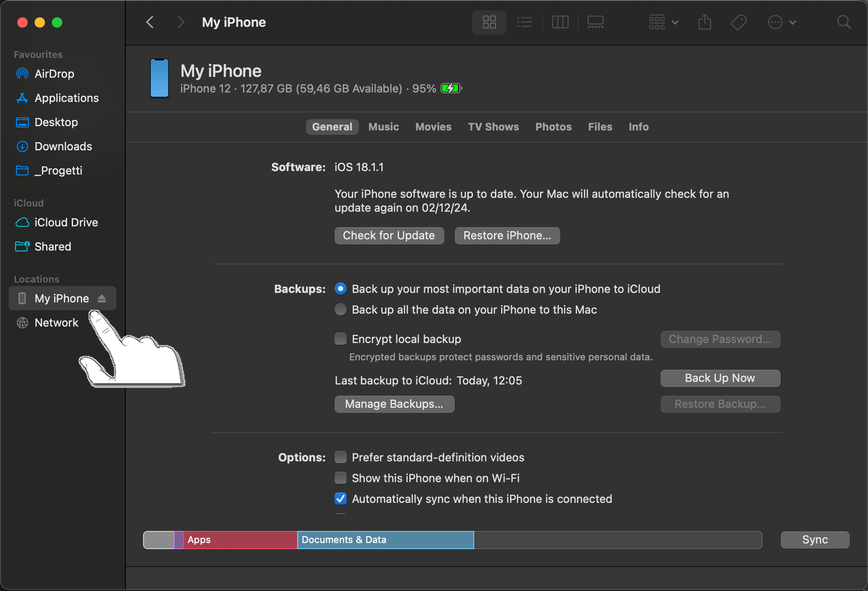Open the More actions ellipsis dropdown
The width and height of the screenshot is (868, 591).
click(x=782, y=22)
